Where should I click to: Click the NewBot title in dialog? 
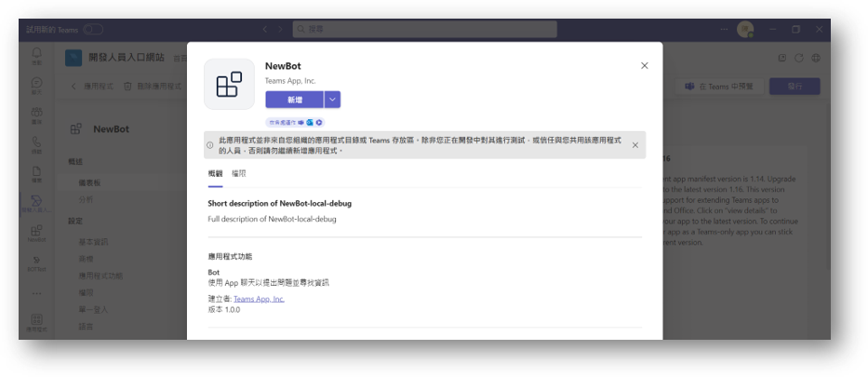[x=283, y=66]
